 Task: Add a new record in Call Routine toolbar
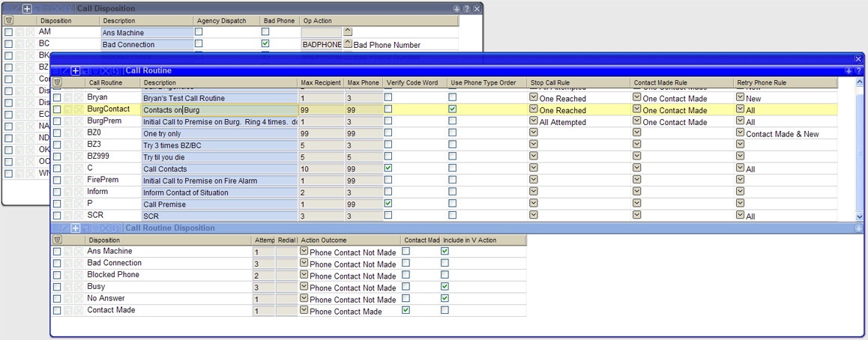coord(76,70)
